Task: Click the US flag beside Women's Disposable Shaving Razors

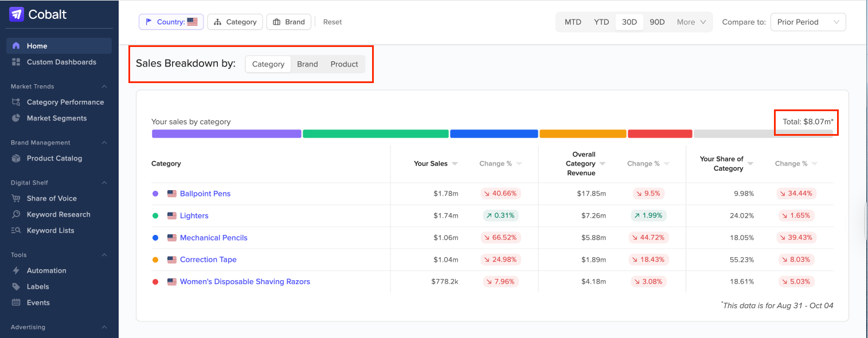Action: [x=172, y=282]
